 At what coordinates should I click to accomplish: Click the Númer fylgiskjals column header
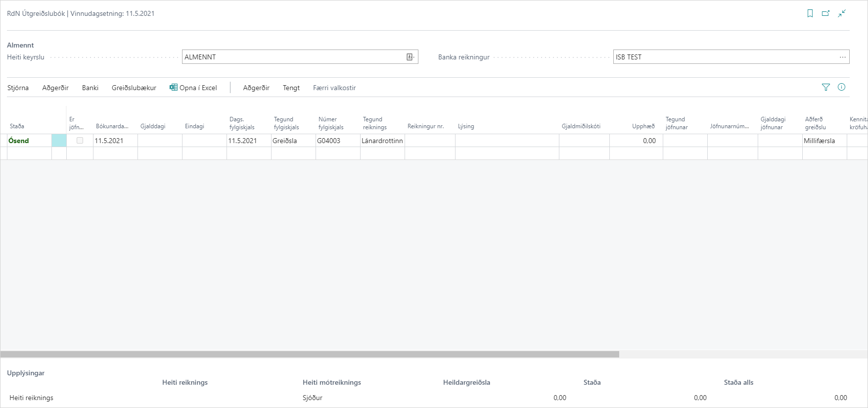pyautogui.click(x=331, y=123)
